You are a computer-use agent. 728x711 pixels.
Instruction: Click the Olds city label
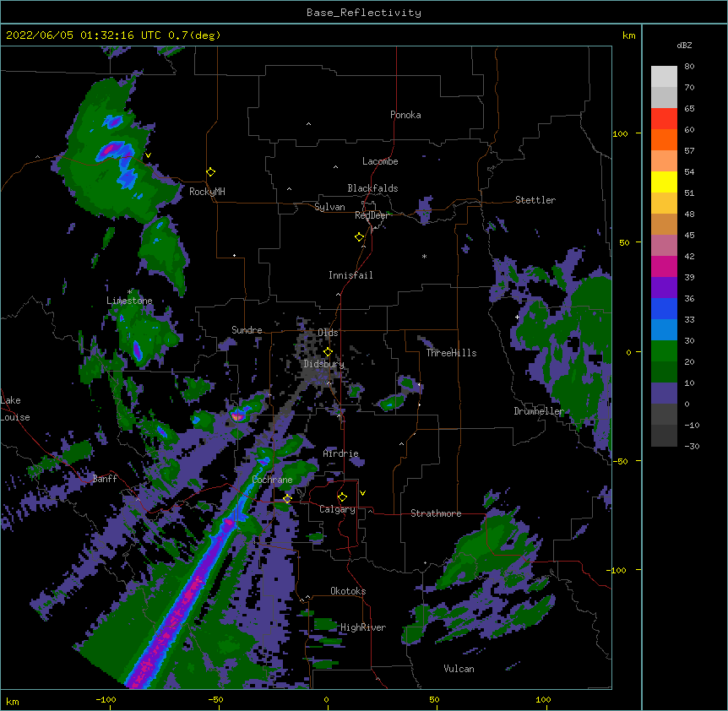coord(328,333)
